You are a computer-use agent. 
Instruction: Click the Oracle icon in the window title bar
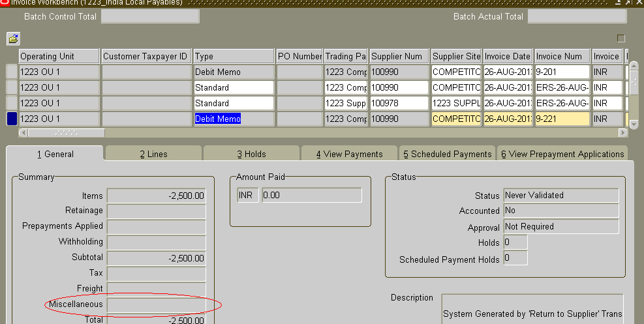(x=5, y=3)
